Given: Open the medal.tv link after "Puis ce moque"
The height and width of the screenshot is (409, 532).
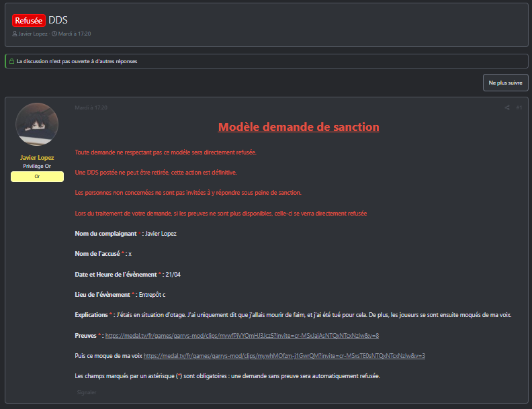Looking at the screenshot, I should pyautogui.click(x=284, y=355).
